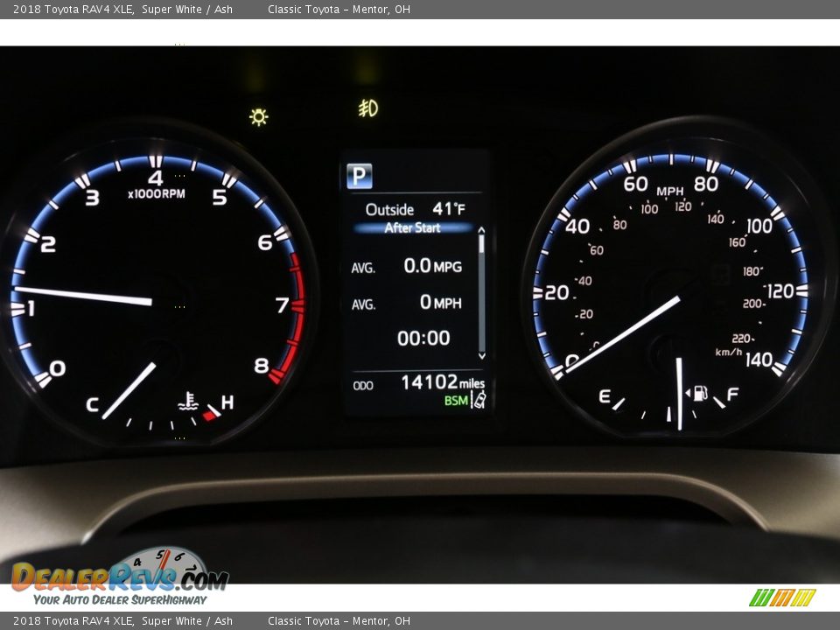Click the fuel gauge needle

[x=679, y=393]
